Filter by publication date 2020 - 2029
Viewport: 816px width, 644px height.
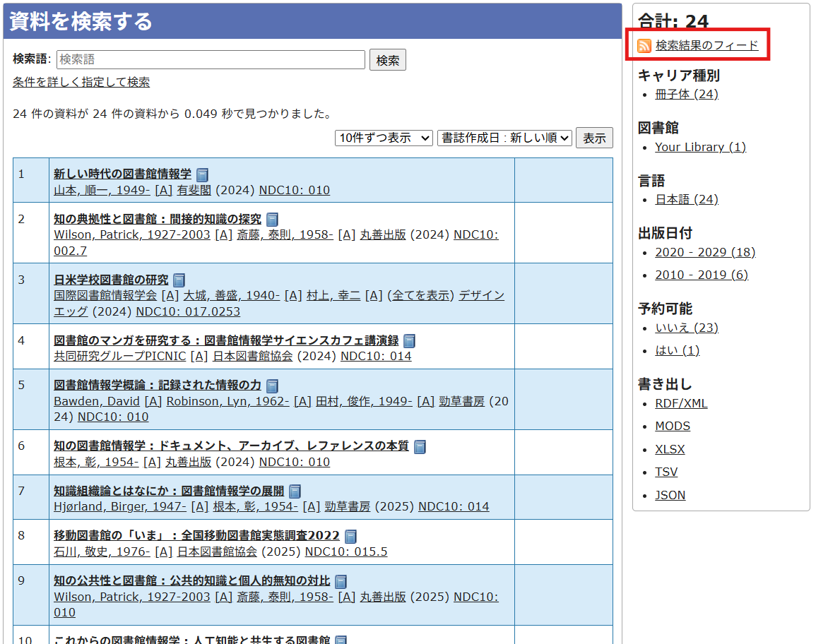[x=704, y=251]
